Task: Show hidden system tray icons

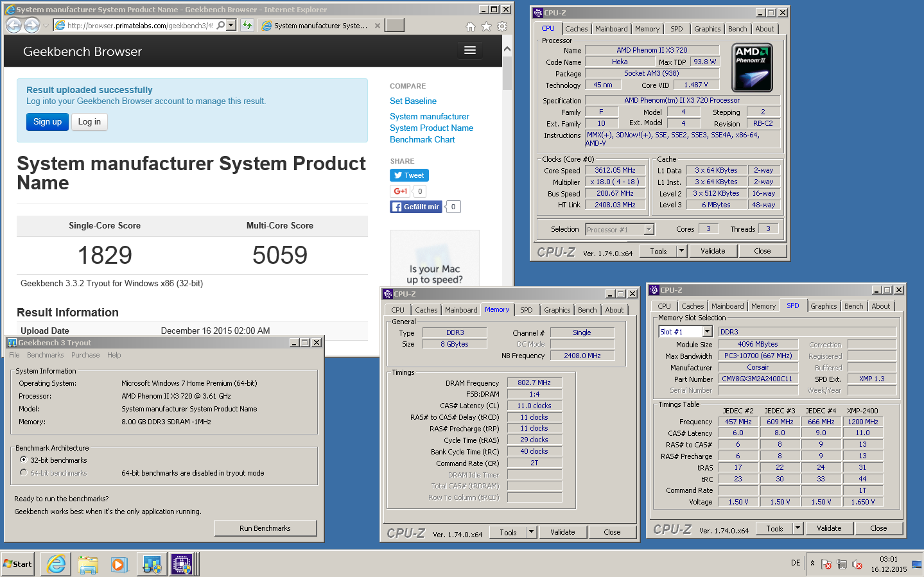Action: tap(812, 563)
